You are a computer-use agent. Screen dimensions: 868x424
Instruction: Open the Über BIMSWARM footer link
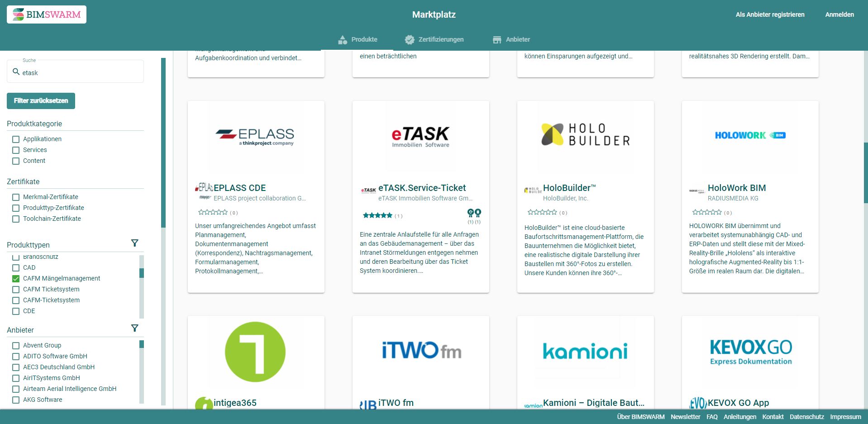tap(641, 417)
